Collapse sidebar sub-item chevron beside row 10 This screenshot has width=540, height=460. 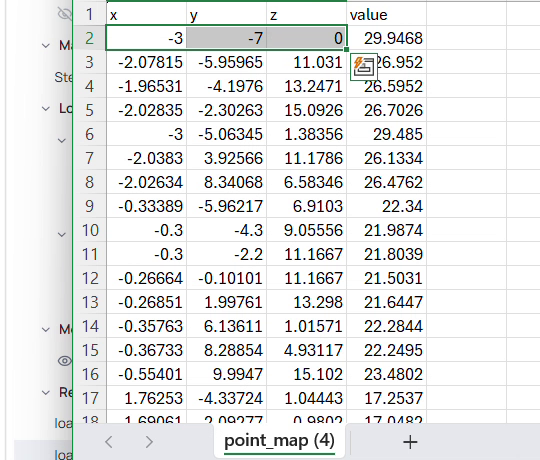tap(62, 234)
